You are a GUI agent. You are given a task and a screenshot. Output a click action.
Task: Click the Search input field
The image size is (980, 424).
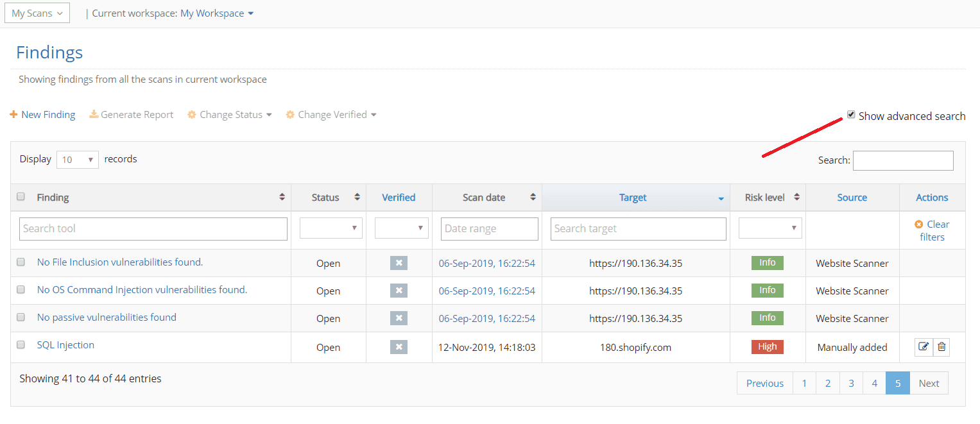(902, 160)
